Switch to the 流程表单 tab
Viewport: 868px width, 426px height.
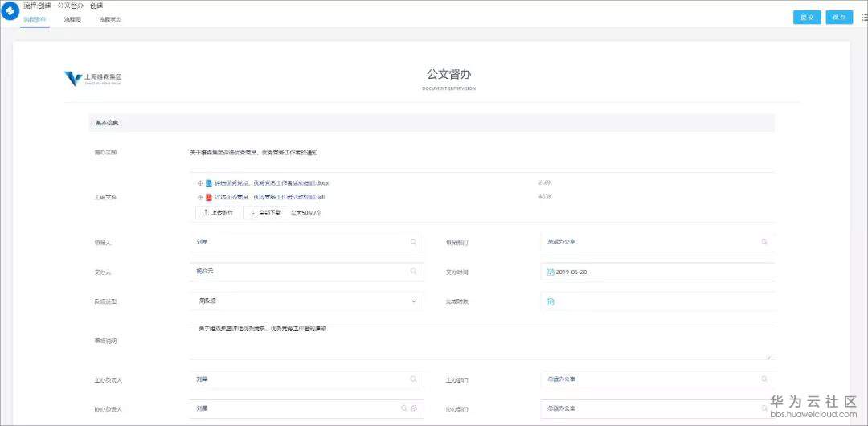tap(35, 19)
